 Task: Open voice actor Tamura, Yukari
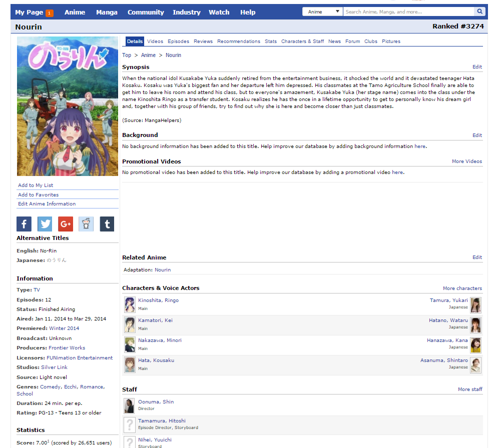(448, 300)
